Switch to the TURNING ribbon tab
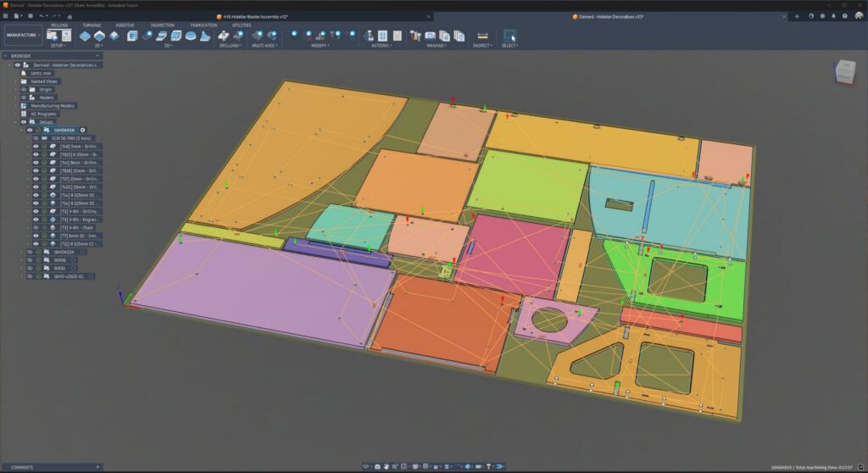868x473 pixels. [x=91, y=25]
